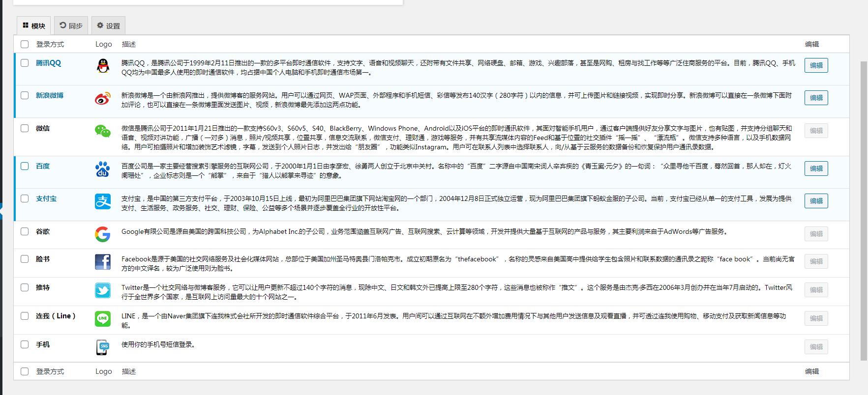Open the 腾讯QQ login method link

point(48,63)
